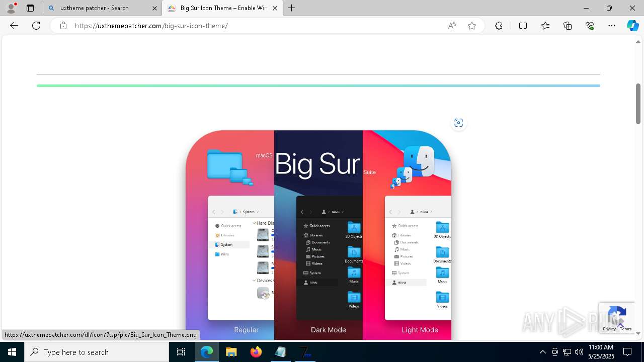Add this page to favorites star
The height and width of the screenshot is (362, 644).
tap(472, 26)
